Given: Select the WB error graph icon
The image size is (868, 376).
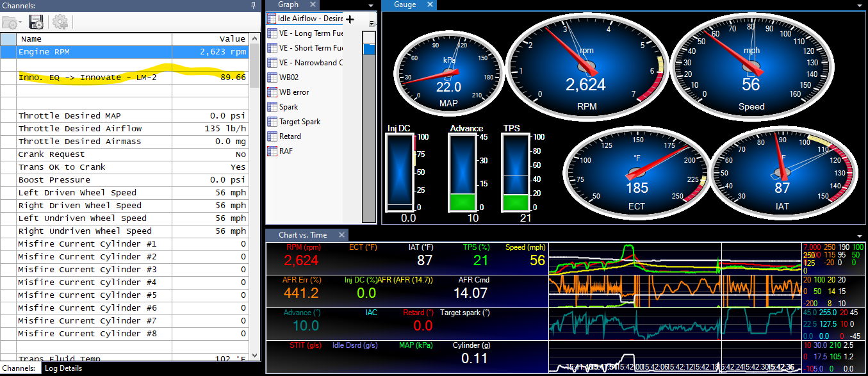Looking at the screenshot, I should (272, 92).
